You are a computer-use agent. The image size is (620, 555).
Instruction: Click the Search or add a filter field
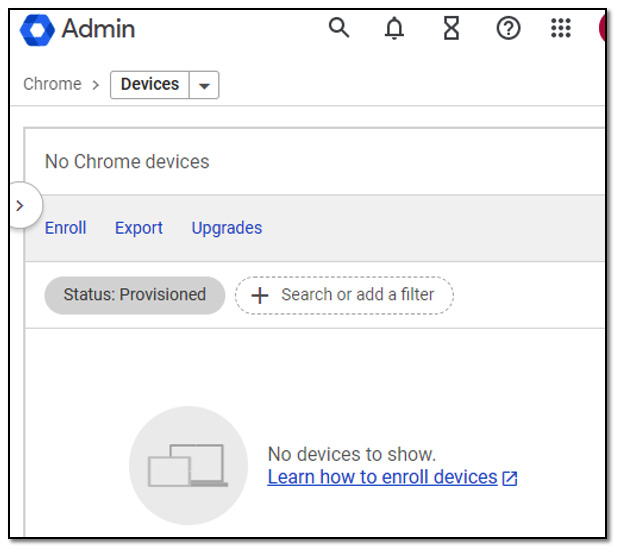tap(344, 295)
